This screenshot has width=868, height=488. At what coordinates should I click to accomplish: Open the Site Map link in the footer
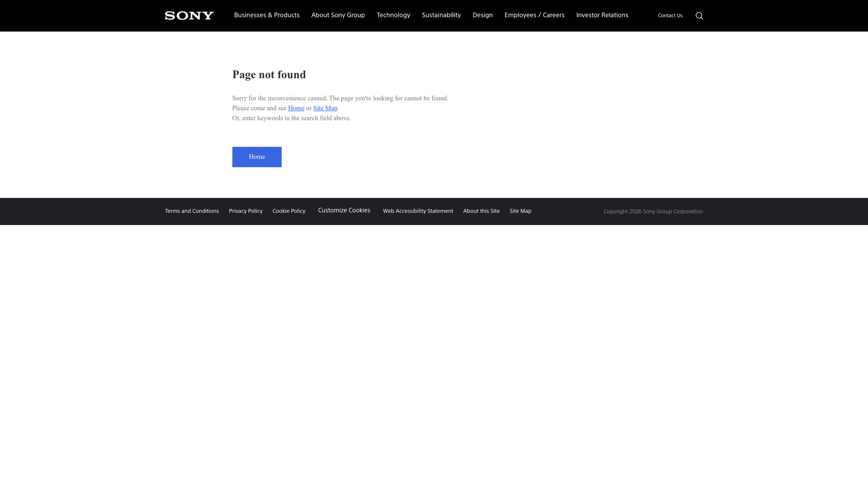click(520, 211)
